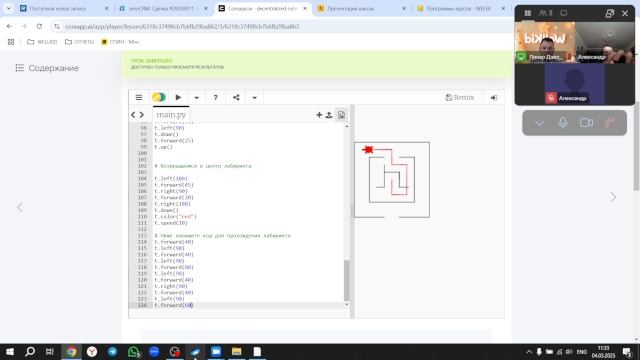Click the sign-in arrow icon
640x360 pixels.
[493, 98]
